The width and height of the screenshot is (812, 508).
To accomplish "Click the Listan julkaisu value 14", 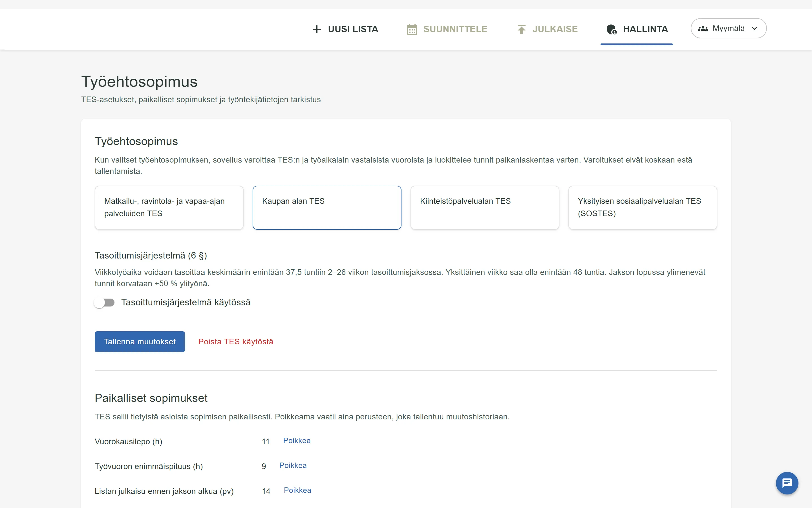I will tap(266, 491).
